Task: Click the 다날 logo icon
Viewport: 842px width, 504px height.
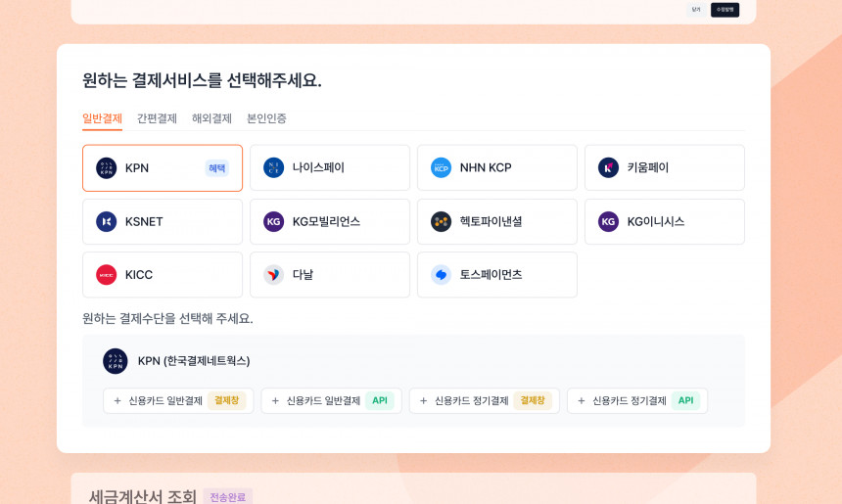Action: pyautogui.click(x=274, y=275)
